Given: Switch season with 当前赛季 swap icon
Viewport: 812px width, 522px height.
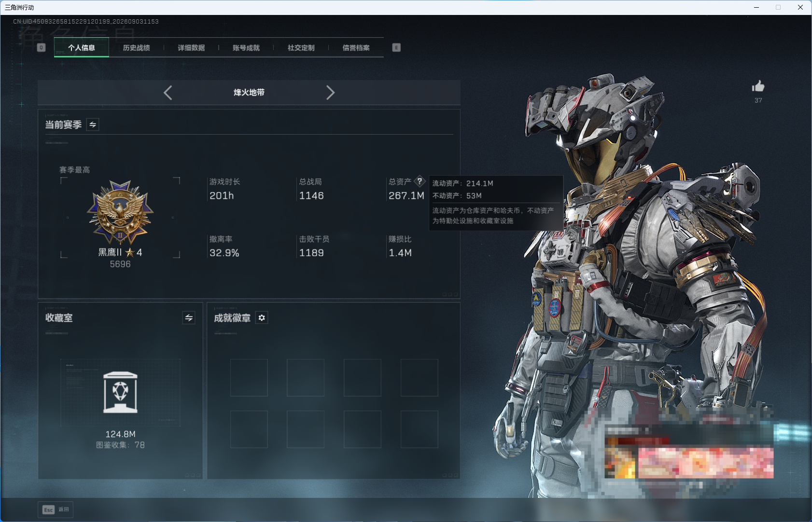Looking at the screenshot, I should (93, 124).
